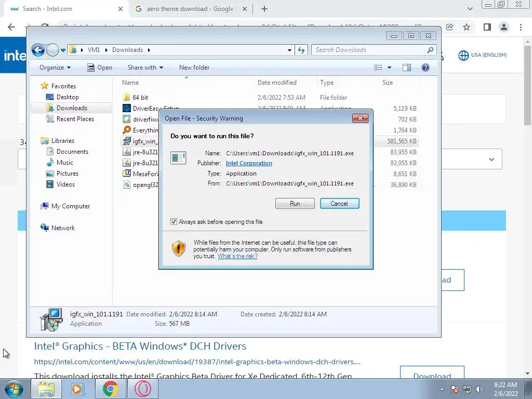Click the VM1 breadcrumb in address bar

(x=94, y=50)
